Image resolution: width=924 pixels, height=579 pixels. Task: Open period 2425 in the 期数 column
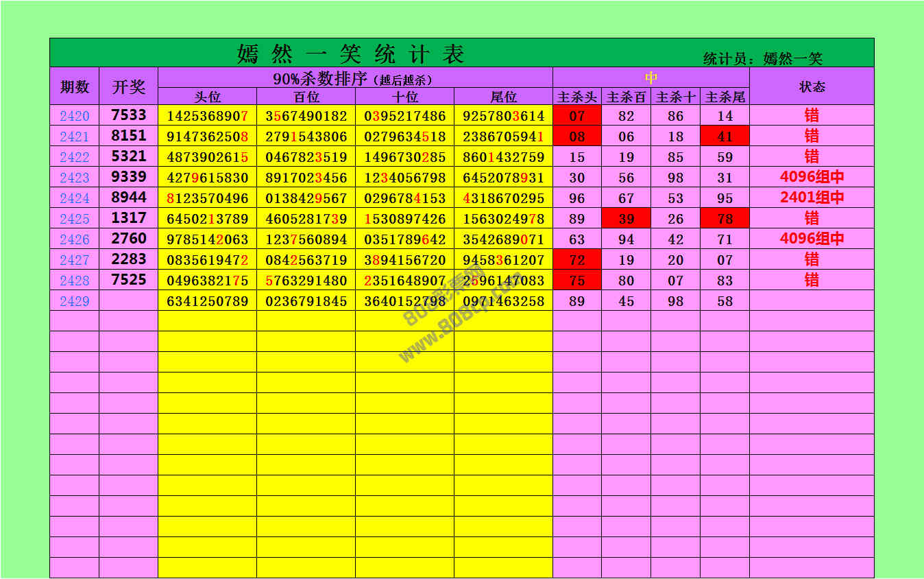tap(74, 219)
